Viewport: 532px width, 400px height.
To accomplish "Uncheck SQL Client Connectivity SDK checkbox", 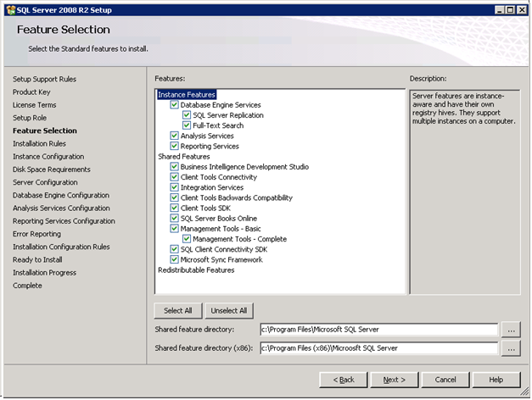I will point(174,249).
